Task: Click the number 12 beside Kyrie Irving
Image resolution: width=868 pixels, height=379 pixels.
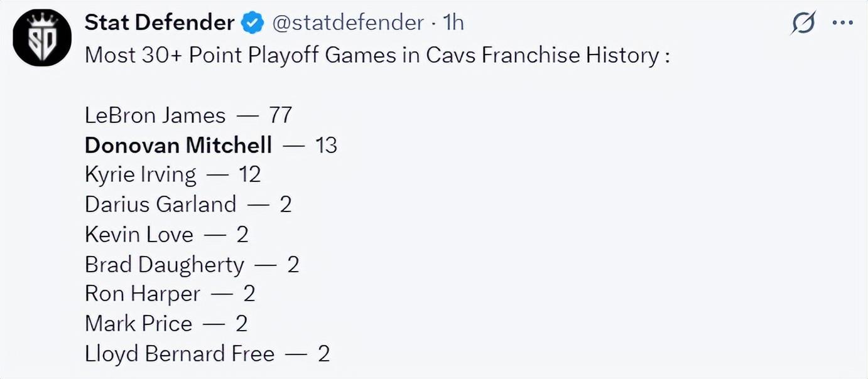Action: (x=249, y=174)
